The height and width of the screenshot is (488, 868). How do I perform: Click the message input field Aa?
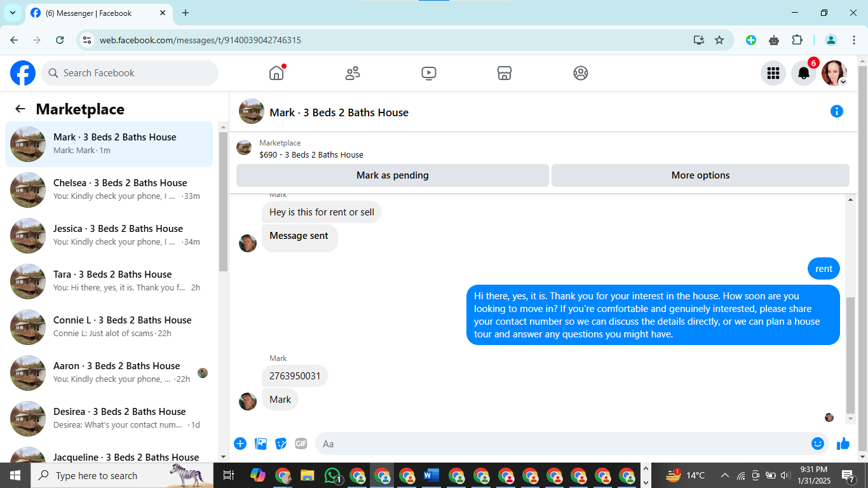563,444
